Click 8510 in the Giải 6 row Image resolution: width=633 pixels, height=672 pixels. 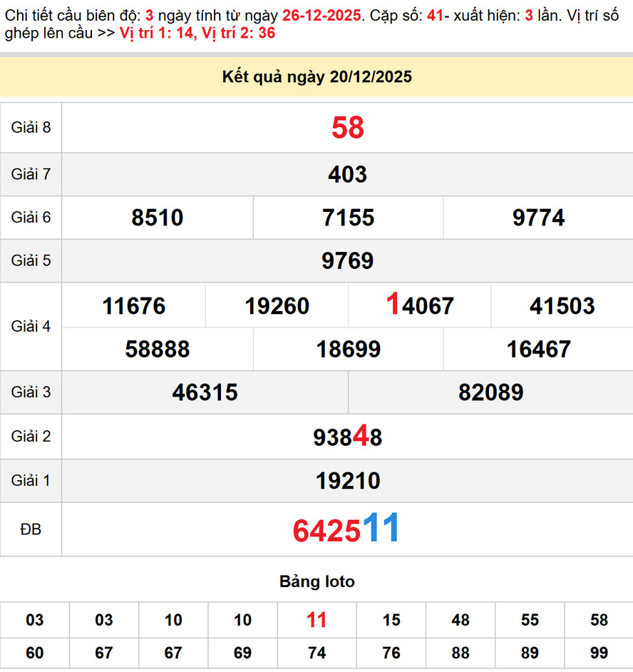(x=158, y=218)
